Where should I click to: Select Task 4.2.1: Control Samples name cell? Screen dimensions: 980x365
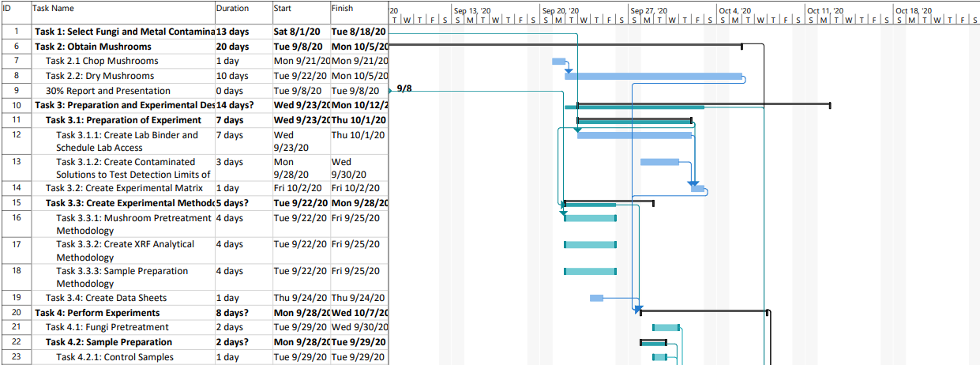122,357
